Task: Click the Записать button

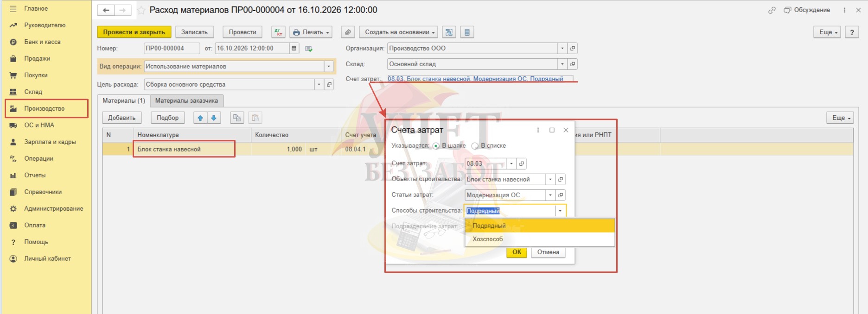Action: click(195, 32)
